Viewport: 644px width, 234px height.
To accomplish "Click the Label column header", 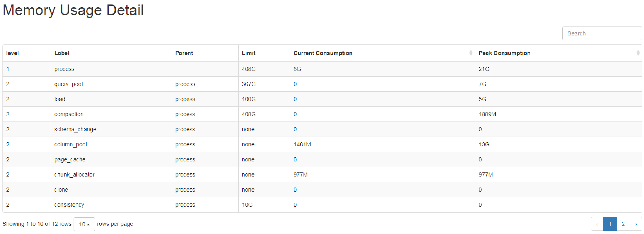I will (62, 53).
